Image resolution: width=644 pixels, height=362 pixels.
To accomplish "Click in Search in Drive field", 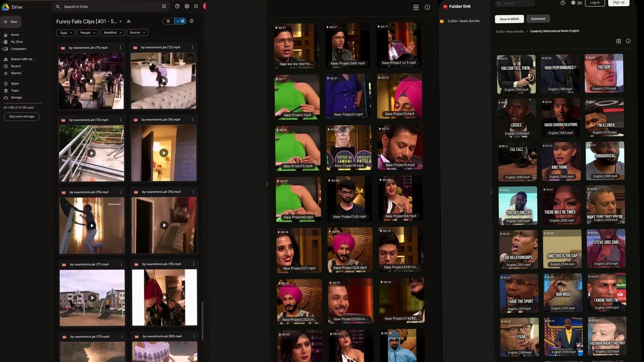I will pyautogui.click(x=111, y=7).
